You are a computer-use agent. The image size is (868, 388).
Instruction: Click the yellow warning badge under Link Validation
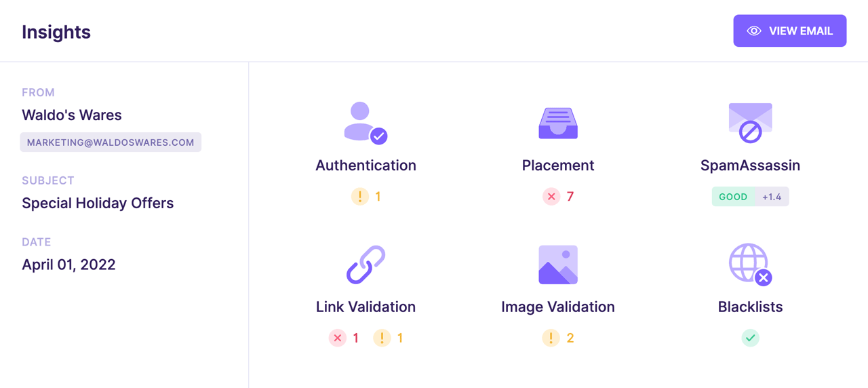pyautogui.click(x=382, y=338)
